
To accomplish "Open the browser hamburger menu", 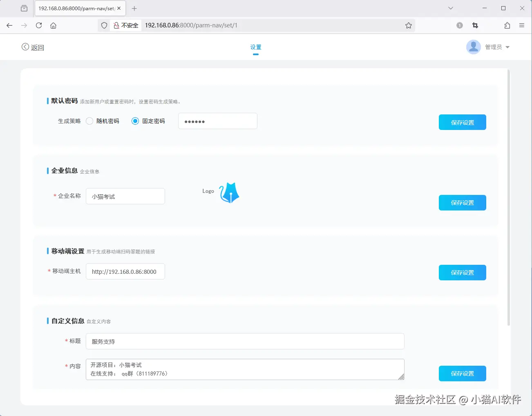I will tap(522, 25).
